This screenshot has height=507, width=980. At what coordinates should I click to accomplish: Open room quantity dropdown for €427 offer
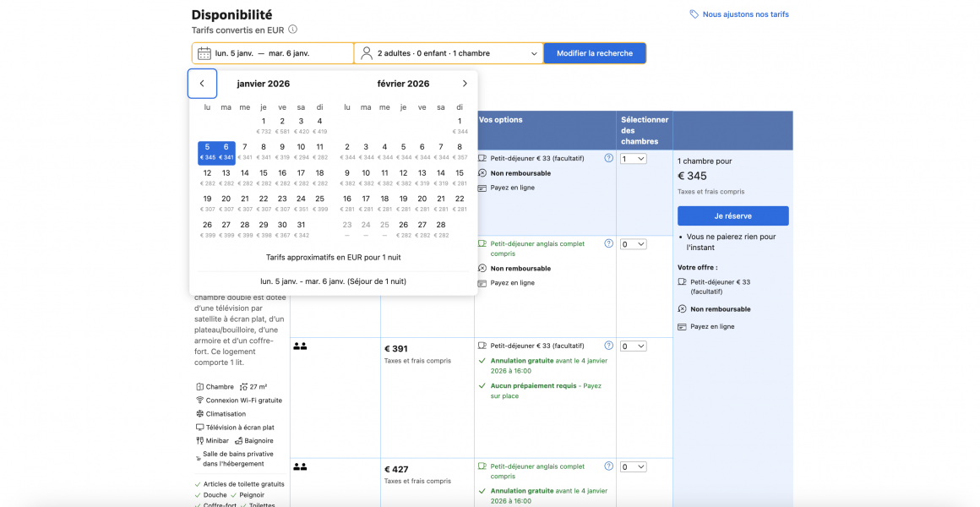point(633,467)
